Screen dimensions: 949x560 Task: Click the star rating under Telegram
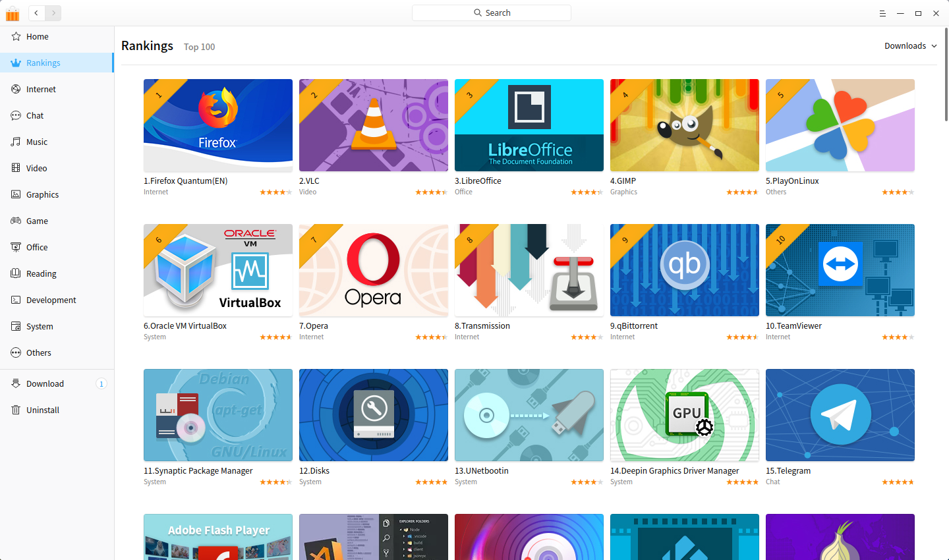(x=898, y=482)
